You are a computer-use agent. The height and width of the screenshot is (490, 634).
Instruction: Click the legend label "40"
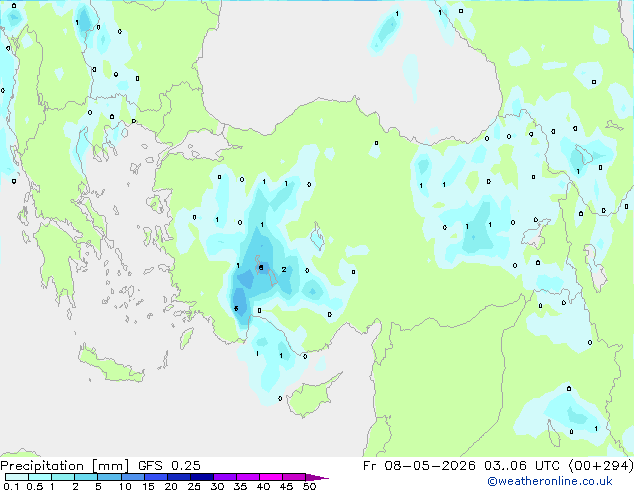[263, 486]
